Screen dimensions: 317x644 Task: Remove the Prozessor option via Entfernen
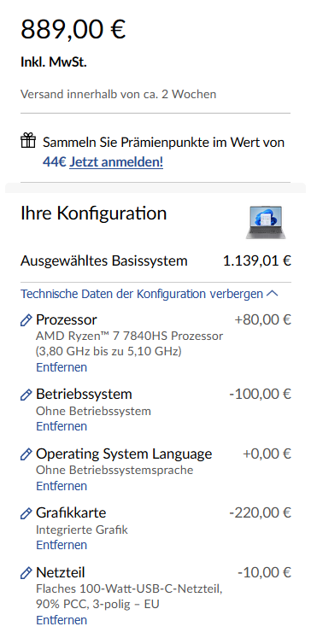(62, 366)
